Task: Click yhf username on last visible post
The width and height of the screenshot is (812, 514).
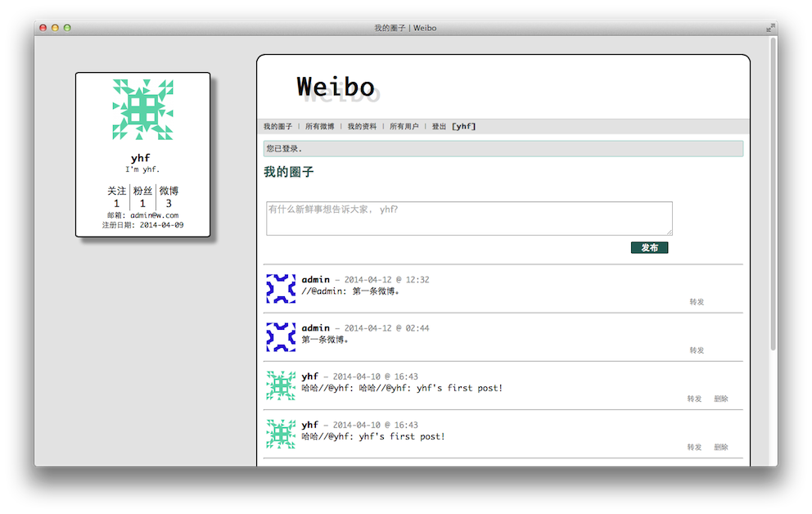Action: (309, 425)
